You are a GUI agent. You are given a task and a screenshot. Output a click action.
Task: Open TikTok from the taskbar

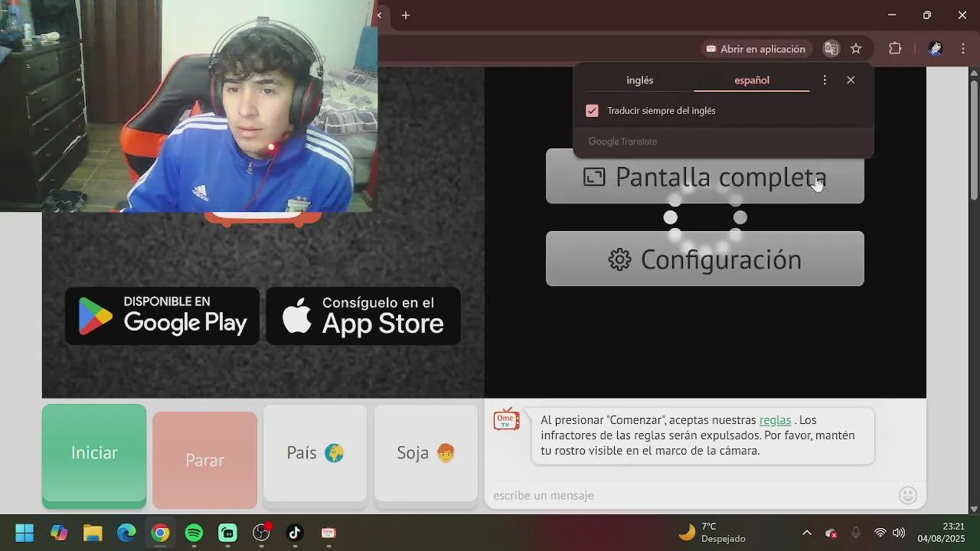[295, 533]
